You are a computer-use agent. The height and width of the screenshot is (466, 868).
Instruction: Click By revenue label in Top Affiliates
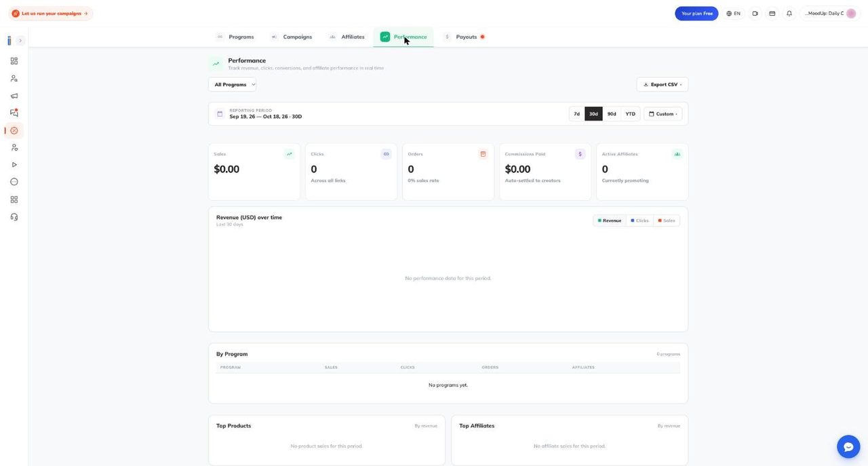pyautogui.click(x=669, y=426)
